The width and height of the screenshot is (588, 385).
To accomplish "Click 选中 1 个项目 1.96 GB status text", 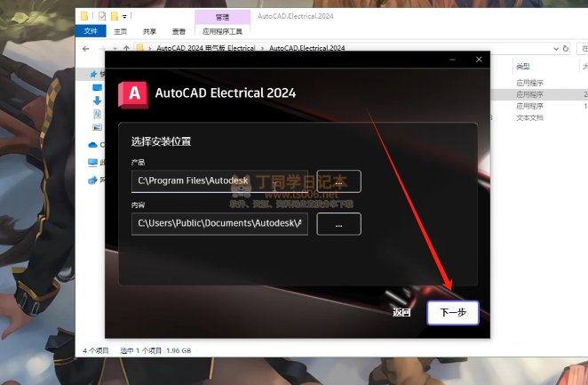I will [x=155, y=350].
